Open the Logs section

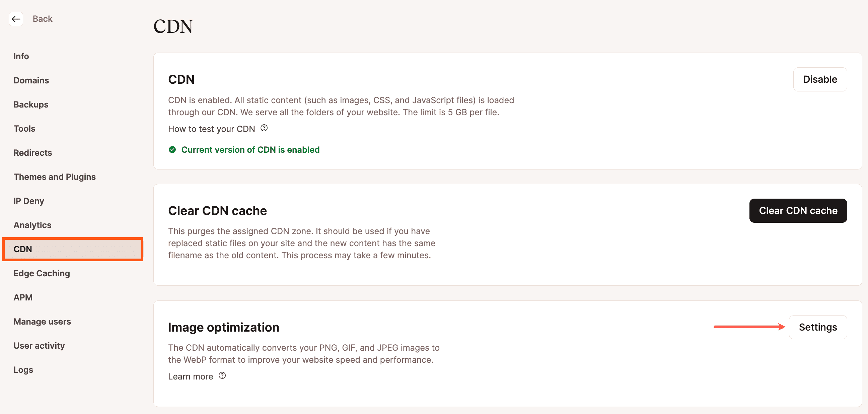[x=23, y=369]
